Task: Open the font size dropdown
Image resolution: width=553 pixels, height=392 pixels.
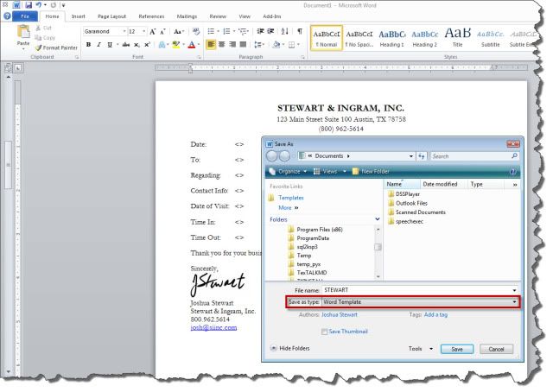Action: point(144,31)
